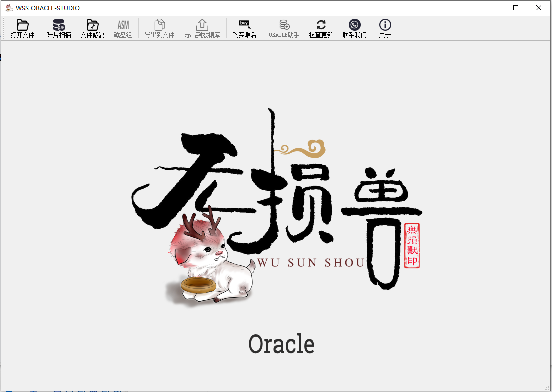Screen dimensions: 552x392
Task: Launch the ORACLE助手 assistant
Action: click(284, 28)
